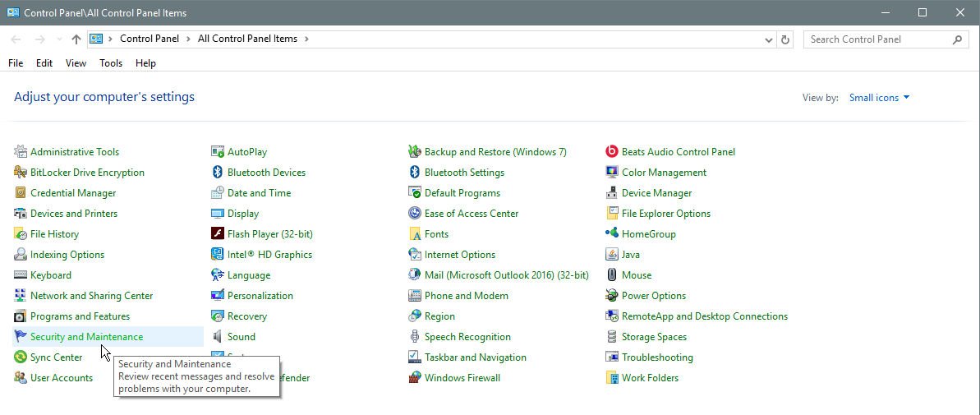Open File Explorer Options link
980x415 pixels.
tap(666, 214)
